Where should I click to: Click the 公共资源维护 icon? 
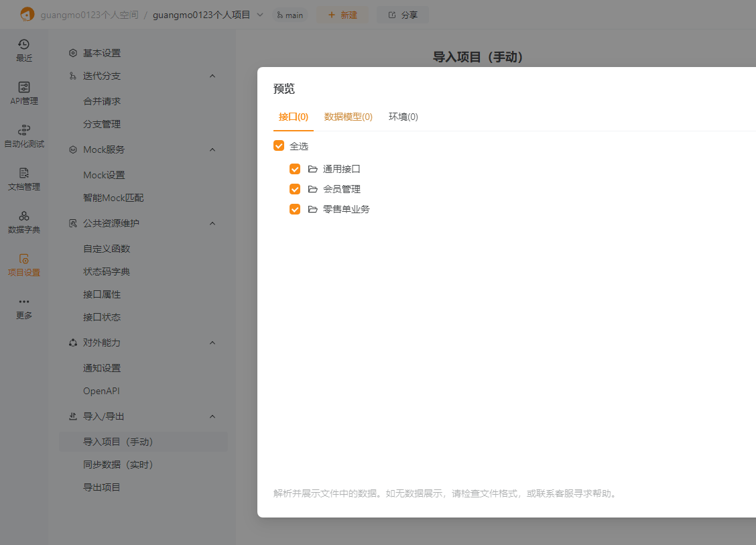73,224
